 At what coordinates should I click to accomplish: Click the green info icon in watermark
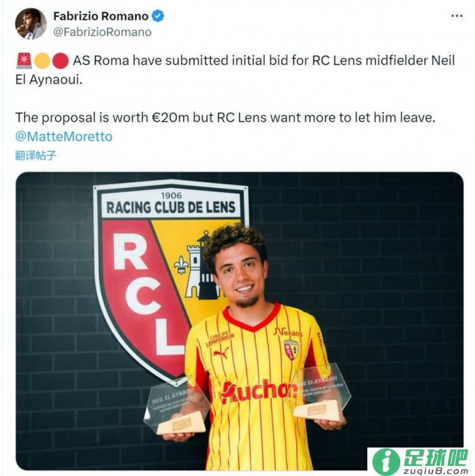386,462
